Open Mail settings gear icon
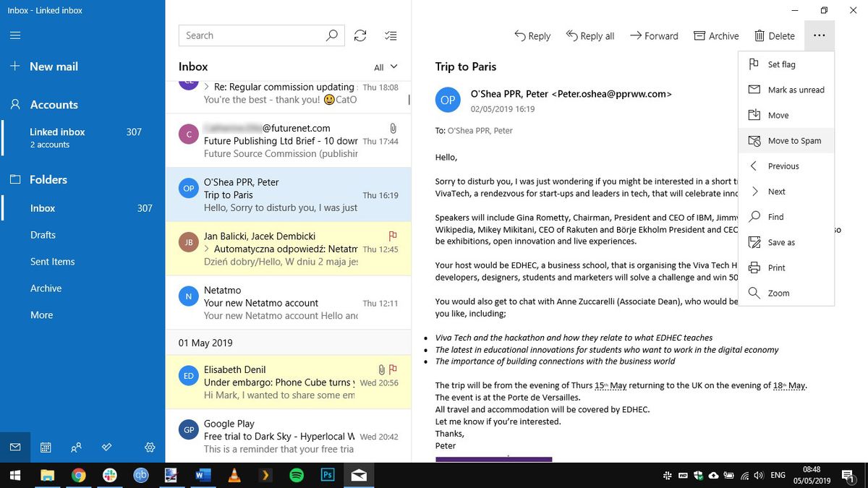This screenshot has height=488, width=868. click(x=150, y=448)
